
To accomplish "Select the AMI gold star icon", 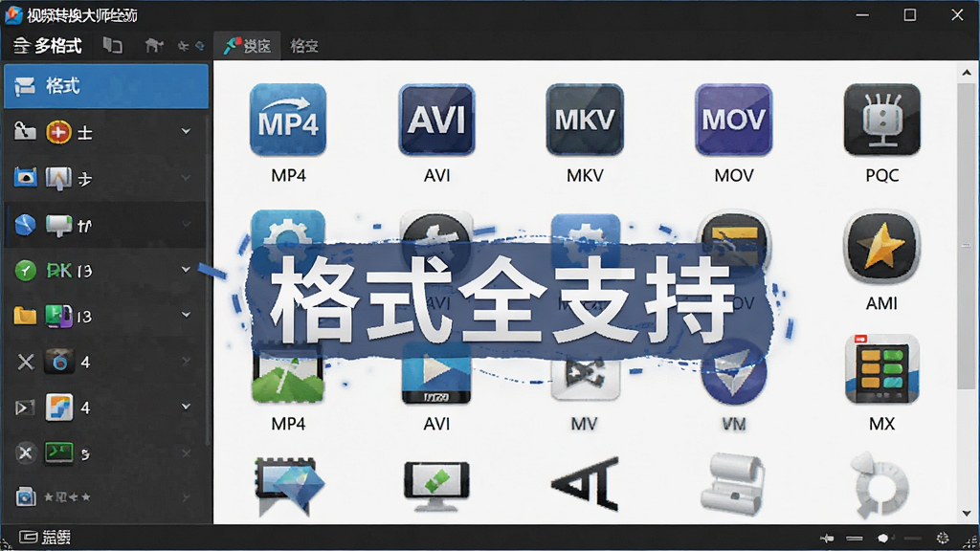I will (881, 247).
